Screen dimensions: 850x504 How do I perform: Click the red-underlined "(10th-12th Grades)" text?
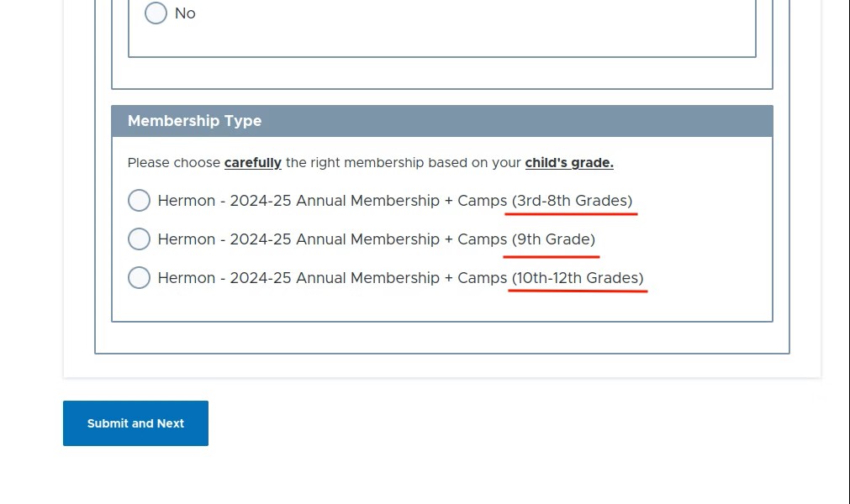[x=577, y=278]
